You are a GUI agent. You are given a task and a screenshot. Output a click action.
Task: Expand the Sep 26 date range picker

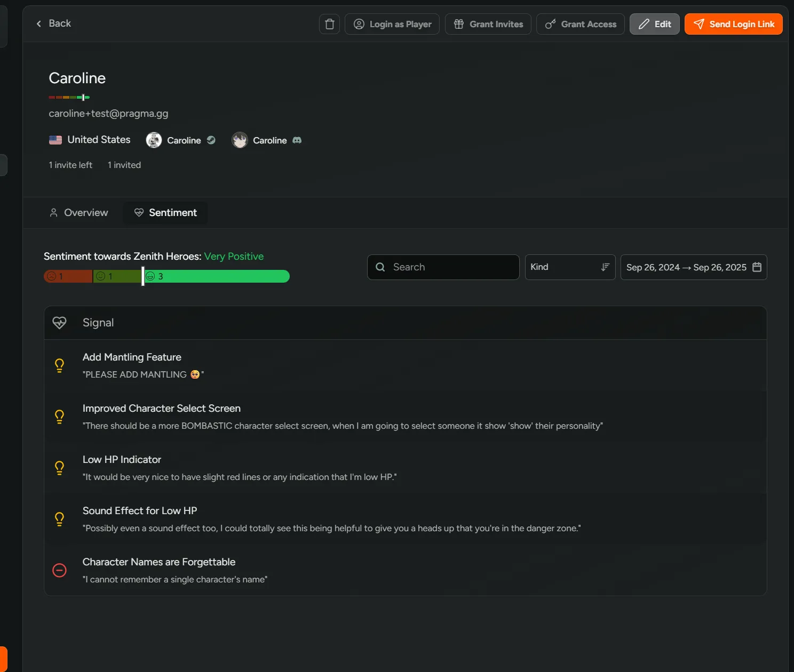(688, 267)
